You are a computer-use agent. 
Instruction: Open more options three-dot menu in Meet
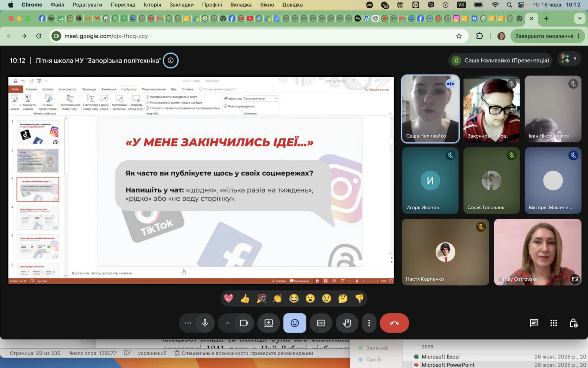(369, 323)
